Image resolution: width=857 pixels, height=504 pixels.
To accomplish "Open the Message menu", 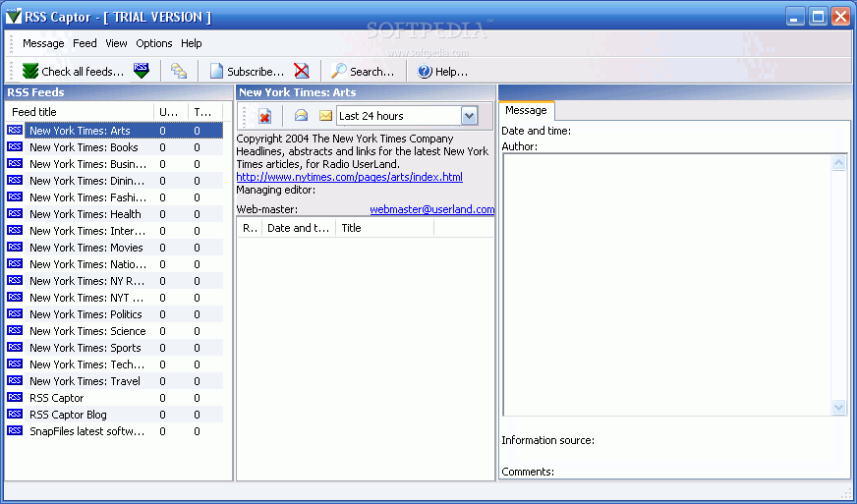I will pyautogui.click(x=43, y=43).
